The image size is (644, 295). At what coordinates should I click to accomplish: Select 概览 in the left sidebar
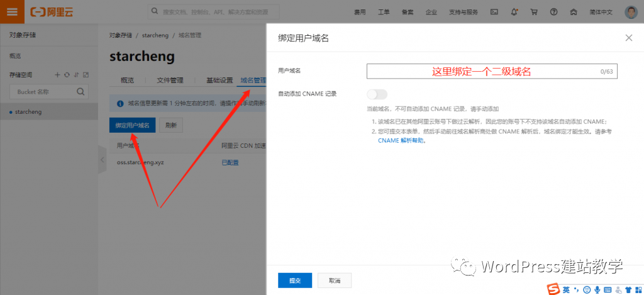pyautogui.click(x=15, y=56)
